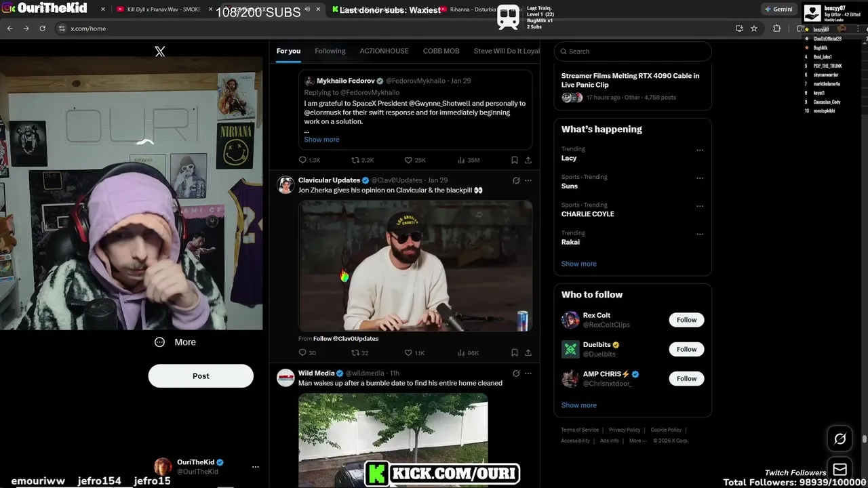Open more options on Clavicular Updates post
Image resolution: width=868 pixels, height=488 pixels.
coord(528,180)
